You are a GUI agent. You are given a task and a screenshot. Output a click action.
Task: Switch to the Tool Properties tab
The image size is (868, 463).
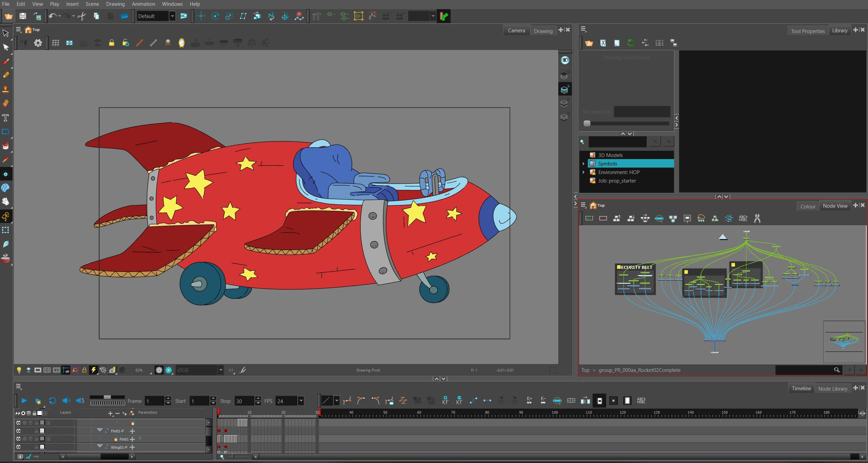pyautogui.click(x=808, y=31)
